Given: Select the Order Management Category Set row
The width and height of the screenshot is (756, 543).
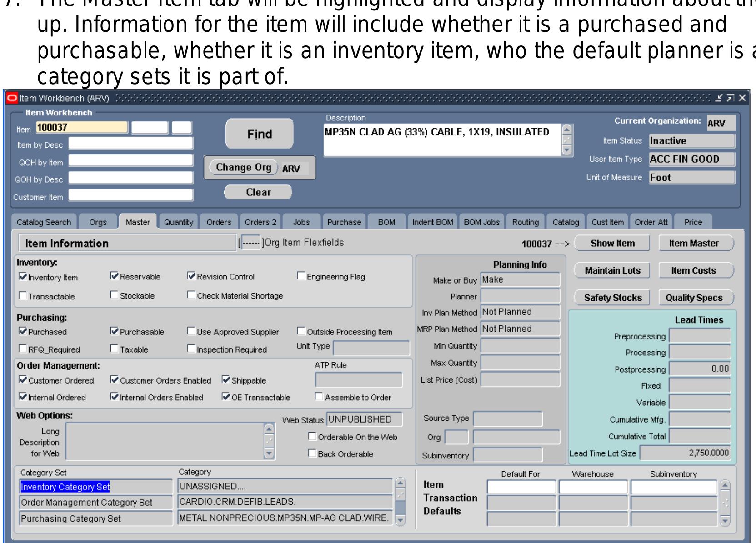Looking at the screenshot, I should click(x=96, y=503).
